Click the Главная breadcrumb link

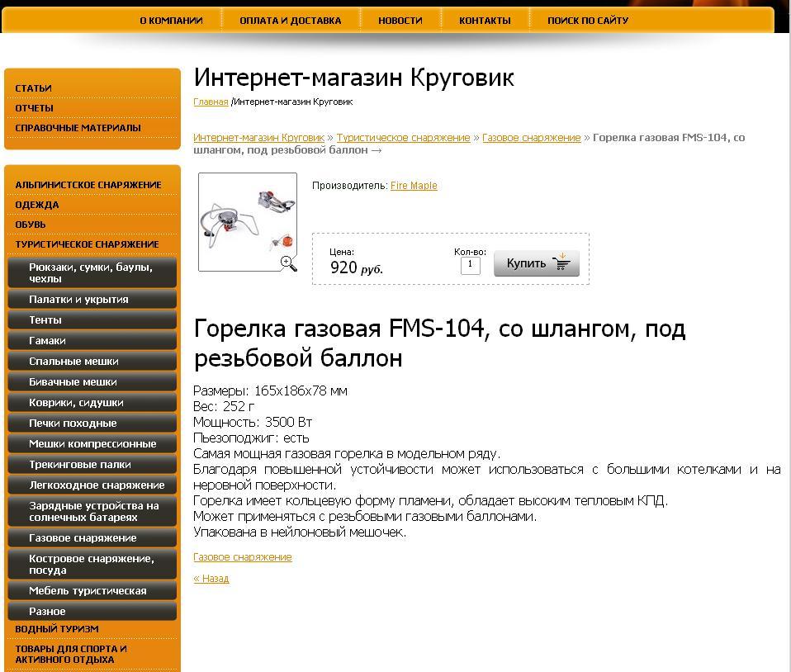click(x=211, y=102)
